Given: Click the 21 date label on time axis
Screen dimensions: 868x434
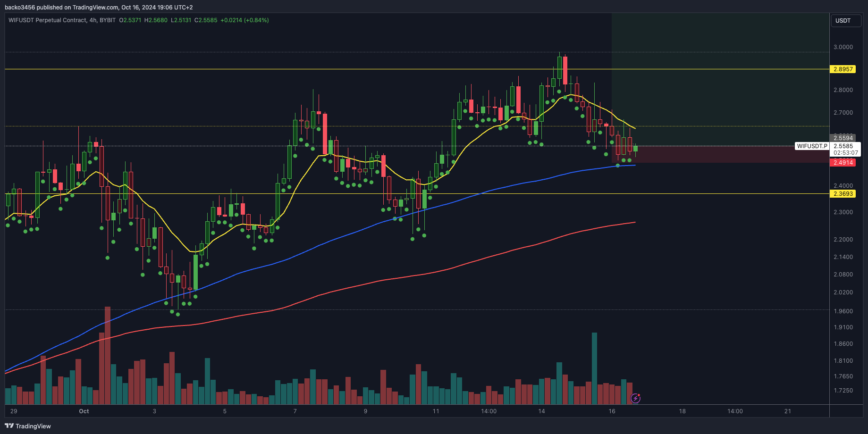Looking at the screenshot, I should (788, 411).
